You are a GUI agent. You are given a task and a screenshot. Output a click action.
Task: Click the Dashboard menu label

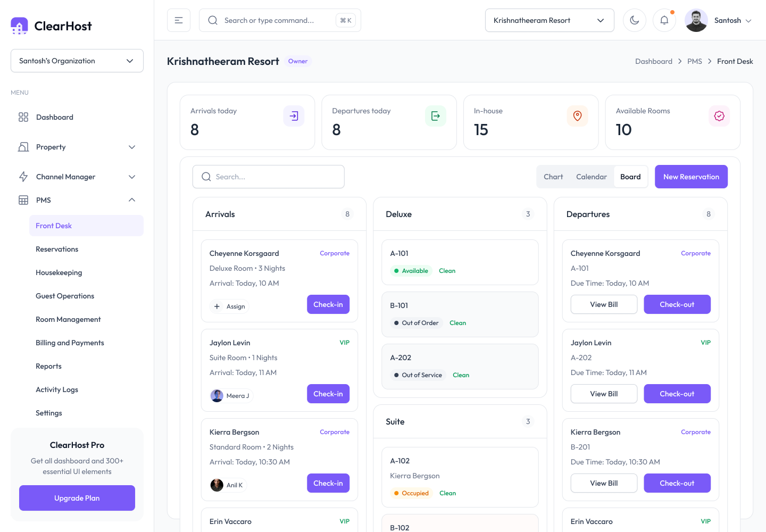point(55,117)
